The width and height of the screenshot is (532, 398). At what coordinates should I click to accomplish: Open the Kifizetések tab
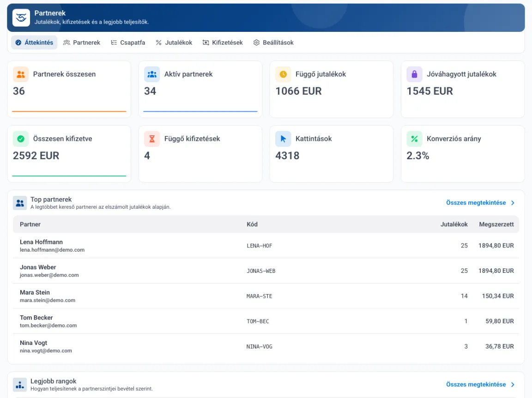[x=223, y=43]
